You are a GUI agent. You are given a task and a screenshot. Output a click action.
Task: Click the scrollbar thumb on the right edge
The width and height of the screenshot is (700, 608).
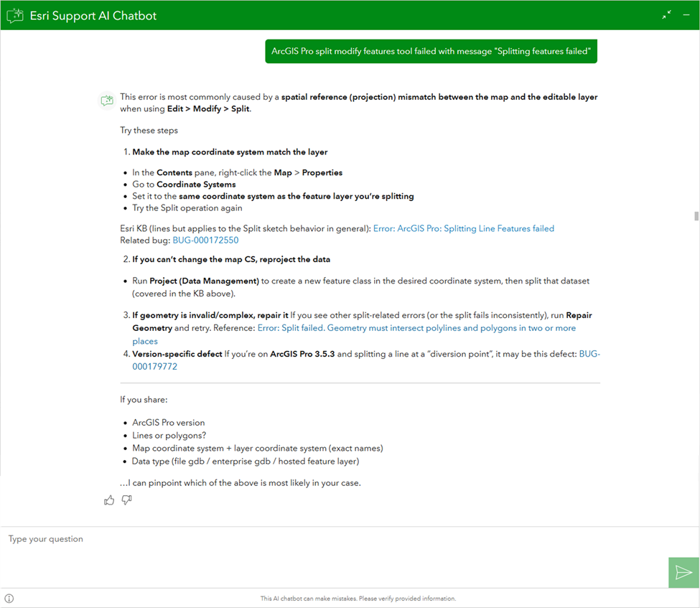pos(695,217)
